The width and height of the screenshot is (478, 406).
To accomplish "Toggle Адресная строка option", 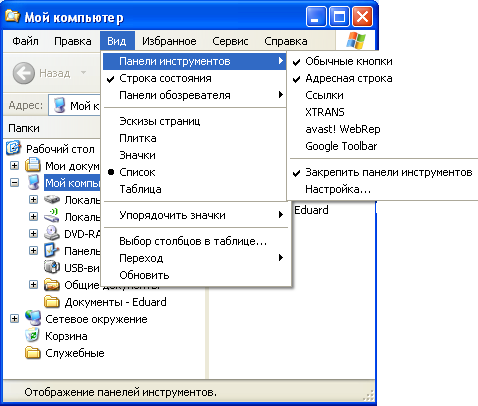I will click(382, 78).
